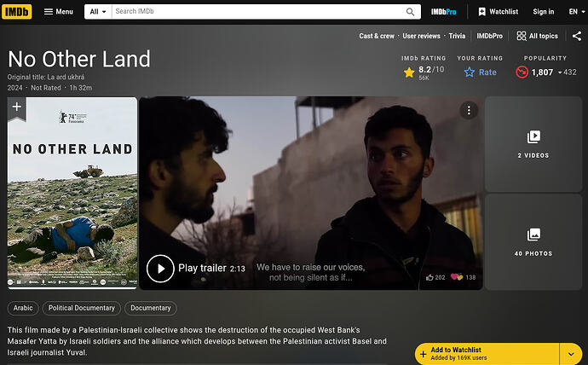Add poster to watchlist via plus ribbon

(16, 108)
